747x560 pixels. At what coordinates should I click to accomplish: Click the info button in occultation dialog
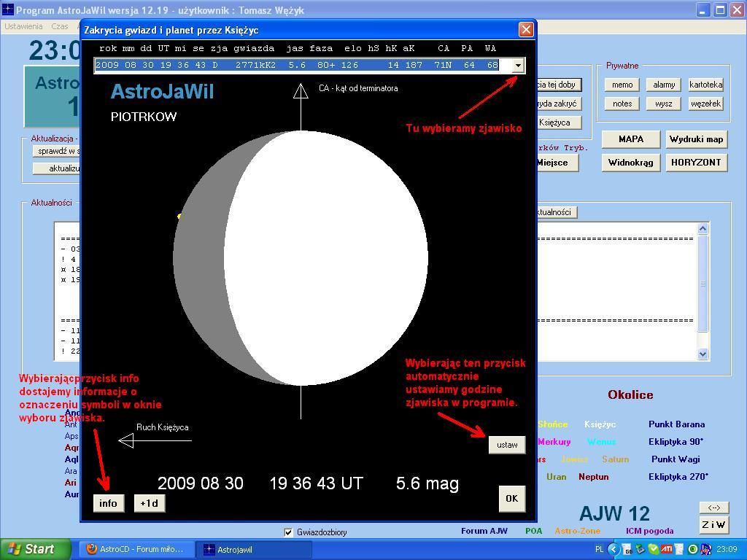(x=108, y=503)
